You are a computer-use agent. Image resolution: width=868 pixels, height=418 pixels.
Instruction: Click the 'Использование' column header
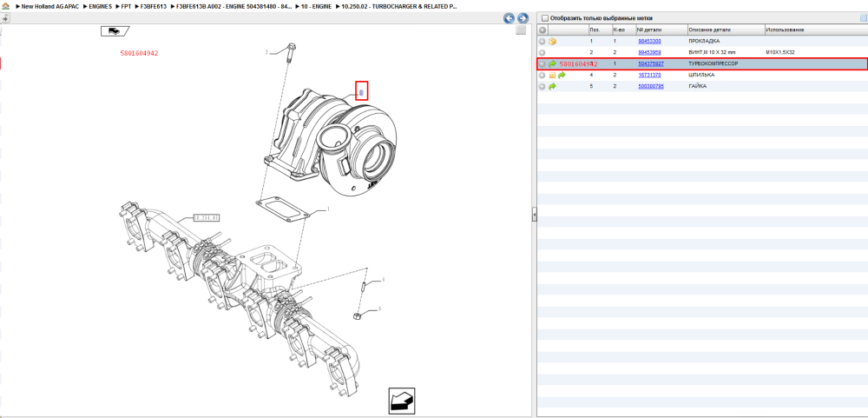(816, 30)
